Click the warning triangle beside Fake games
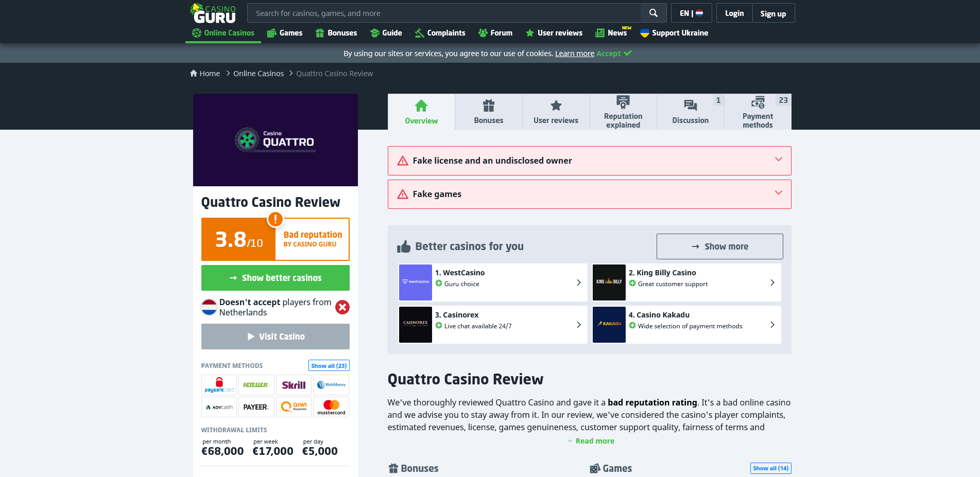The image size is (980, 477). (x=403, y=195)
